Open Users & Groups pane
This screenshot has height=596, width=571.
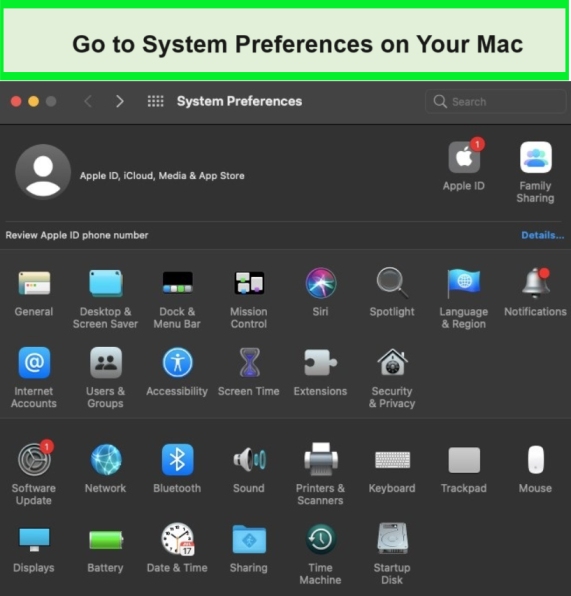(106, 363)
